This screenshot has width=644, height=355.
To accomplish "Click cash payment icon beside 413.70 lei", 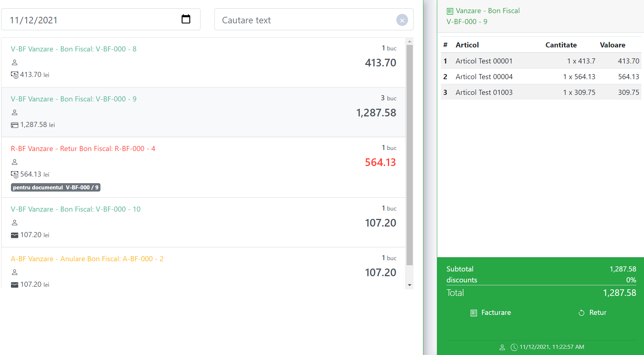I will coord(15,75).
